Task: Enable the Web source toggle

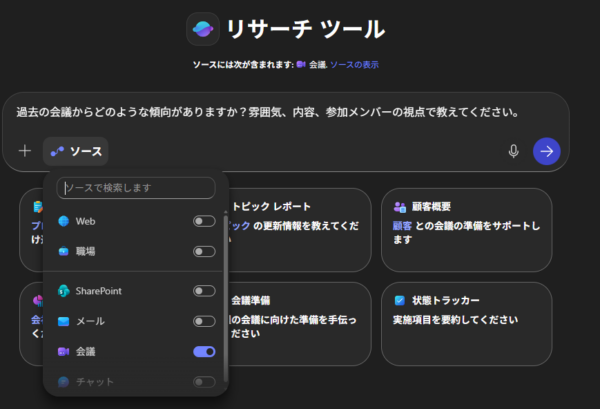Action: pos(204,221)
